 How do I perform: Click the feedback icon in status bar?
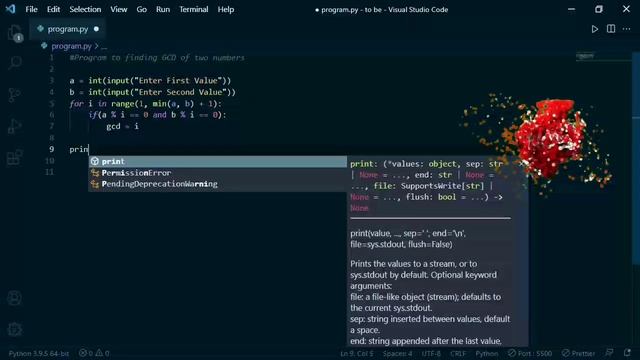tap(609, 353)
